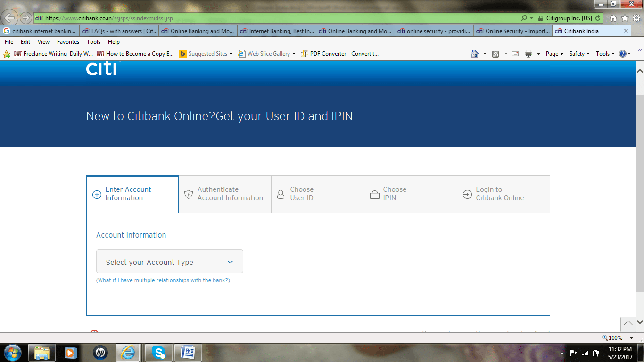
Task: Open the Windows Start menu
Action: 12,353
